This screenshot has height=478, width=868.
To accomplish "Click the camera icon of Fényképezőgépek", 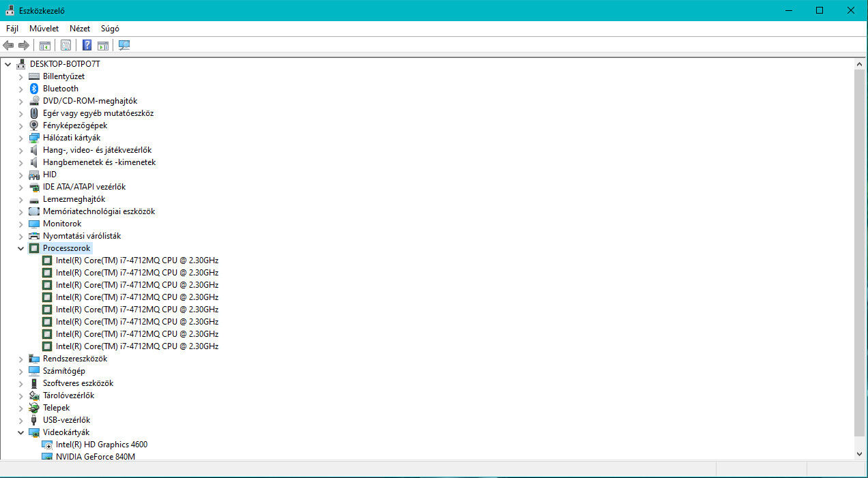I will click(x=34, y=125).
